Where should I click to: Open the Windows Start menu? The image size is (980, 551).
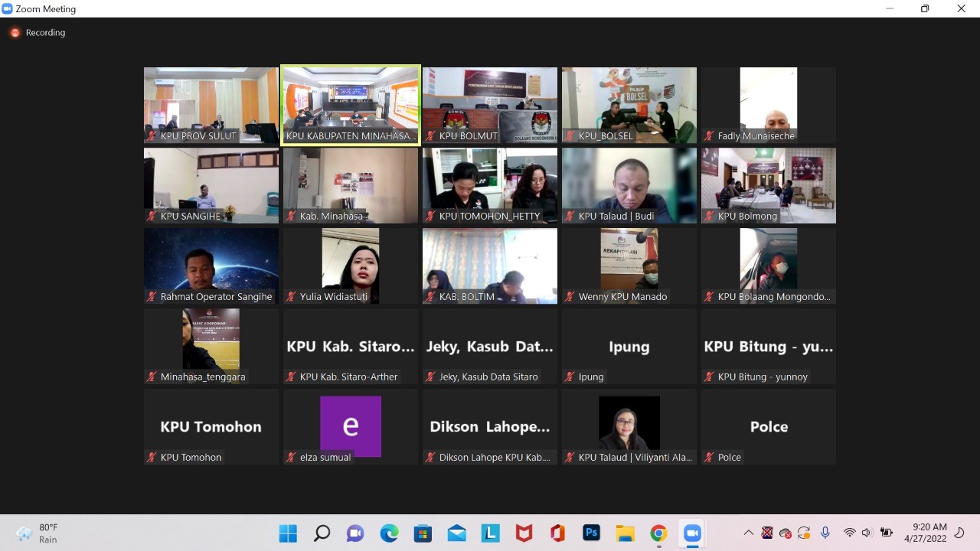coord(288,533)
